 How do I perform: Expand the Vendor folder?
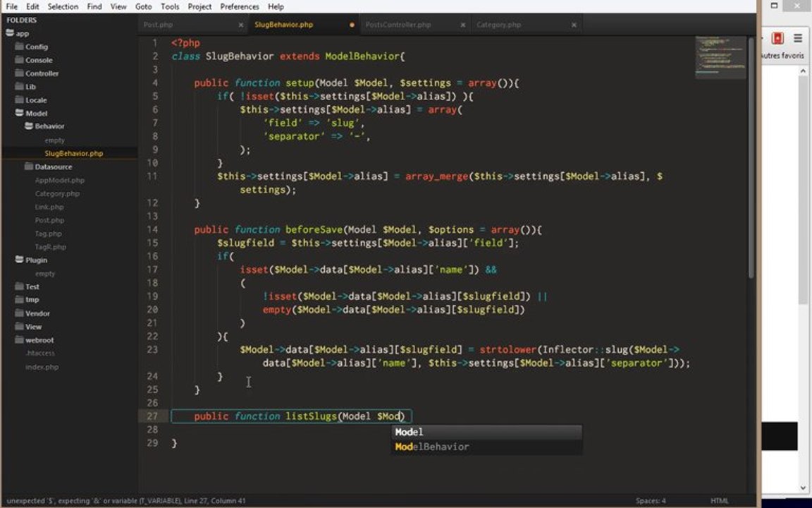point(32,313)
